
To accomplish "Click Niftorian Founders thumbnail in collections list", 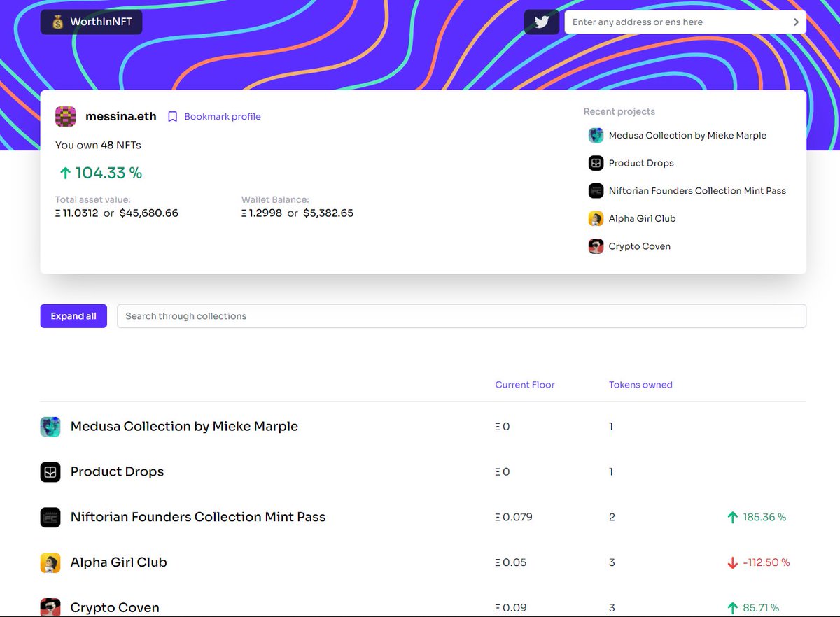I will point(50,518).
